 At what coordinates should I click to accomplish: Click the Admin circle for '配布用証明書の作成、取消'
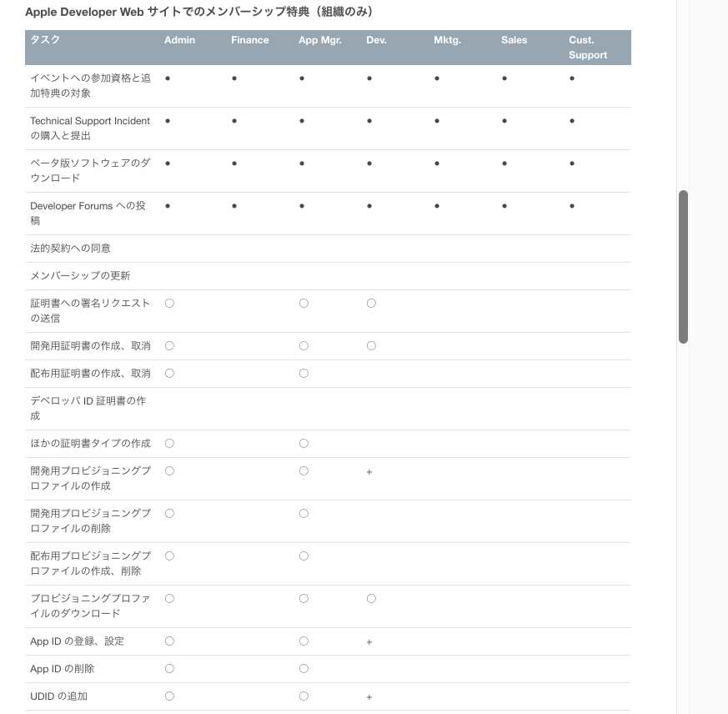[169, 374]
